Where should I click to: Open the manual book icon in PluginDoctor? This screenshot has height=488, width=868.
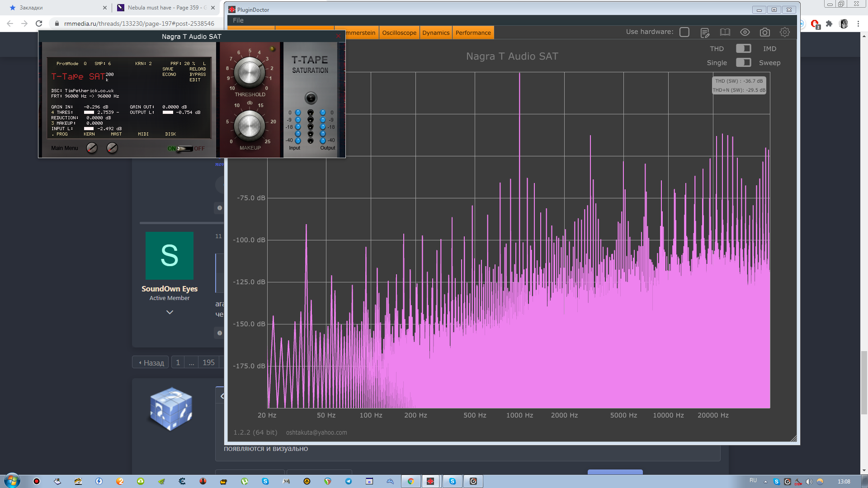[725, 33]
